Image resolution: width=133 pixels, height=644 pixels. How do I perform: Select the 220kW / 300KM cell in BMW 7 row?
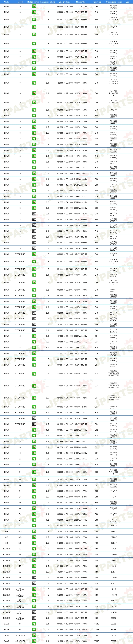[81, 430]
